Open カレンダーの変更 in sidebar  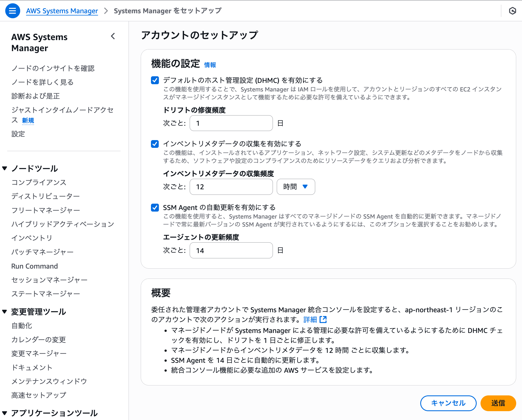[39, 340]
